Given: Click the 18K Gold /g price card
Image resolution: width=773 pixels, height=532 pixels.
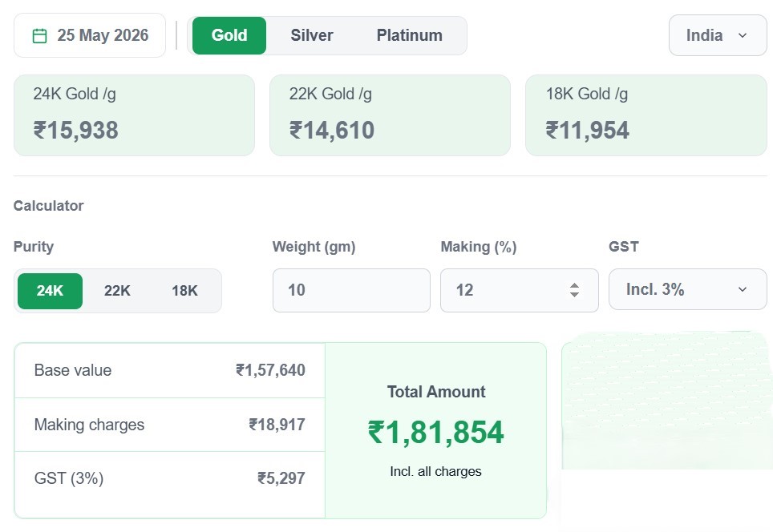Looking at the screenshot, I should point(646,115).
